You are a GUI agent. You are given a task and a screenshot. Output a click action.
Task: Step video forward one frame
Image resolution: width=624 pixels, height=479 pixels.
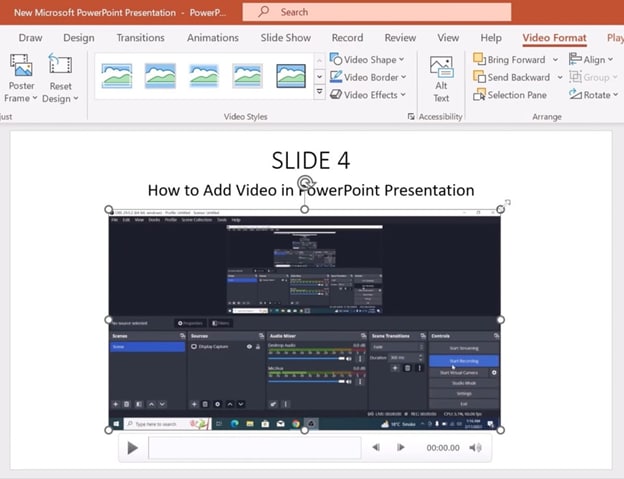pyautogui.click(x=401, y=448)
